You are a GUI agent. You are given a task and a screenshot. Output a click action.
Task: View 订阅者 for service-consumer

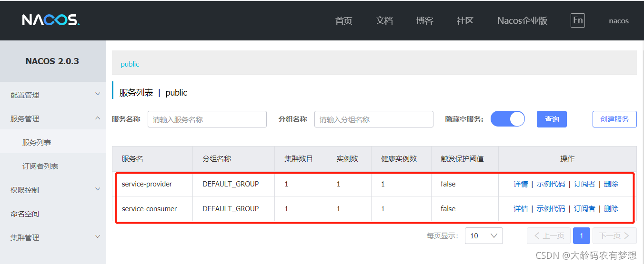click(584, 208)
